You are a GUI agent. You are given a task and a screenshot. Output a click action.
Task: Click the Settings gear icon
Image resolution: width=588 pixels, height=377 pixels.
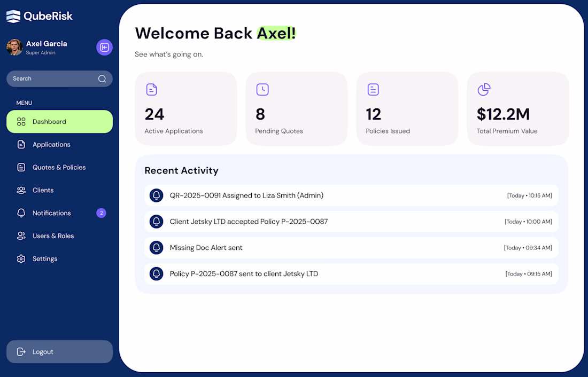click(21, 258)
